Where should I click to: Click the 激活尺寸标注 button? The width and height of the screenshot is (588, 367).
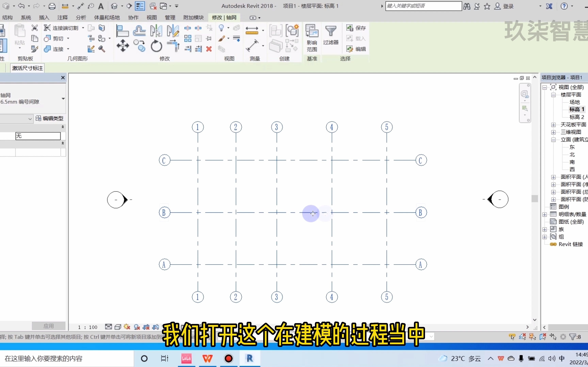pos(27,68)
